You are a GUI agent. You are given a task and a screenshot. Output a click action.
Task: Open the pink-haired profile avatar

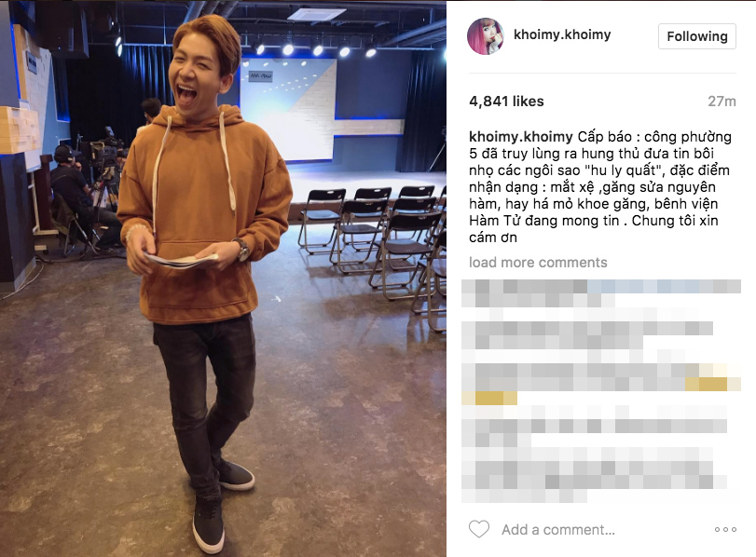[x=486, y=36]
